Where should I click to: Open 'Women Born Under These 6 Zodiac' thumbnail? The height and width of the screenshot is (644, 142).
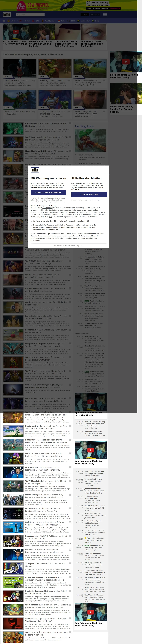coord(93,32)
